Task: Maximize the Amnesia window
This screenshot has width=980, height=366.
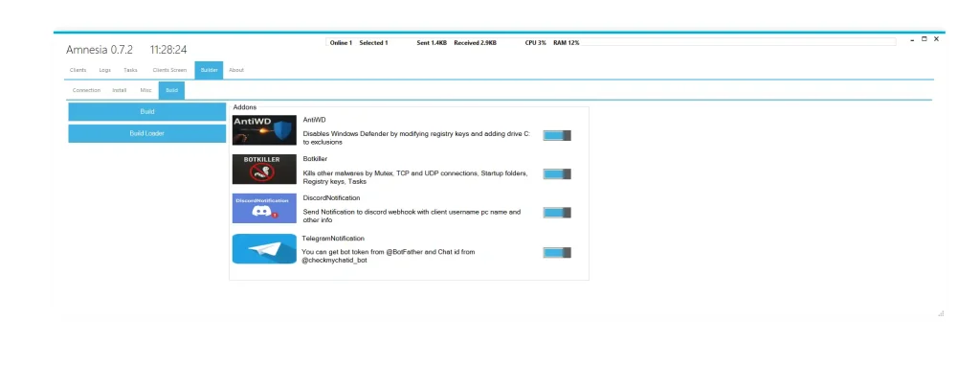Action: (924, 38)
